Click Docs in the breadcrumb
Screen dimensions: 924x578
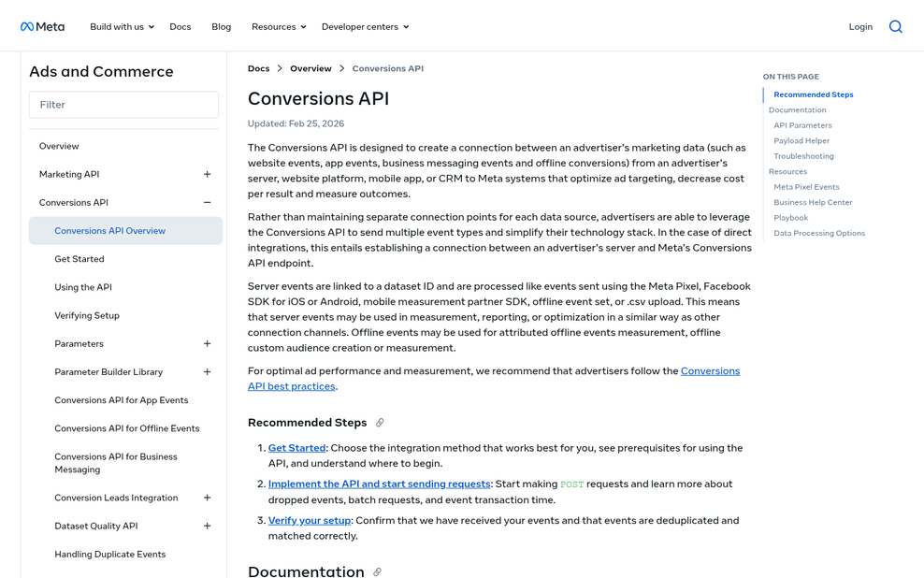point(259,68)
